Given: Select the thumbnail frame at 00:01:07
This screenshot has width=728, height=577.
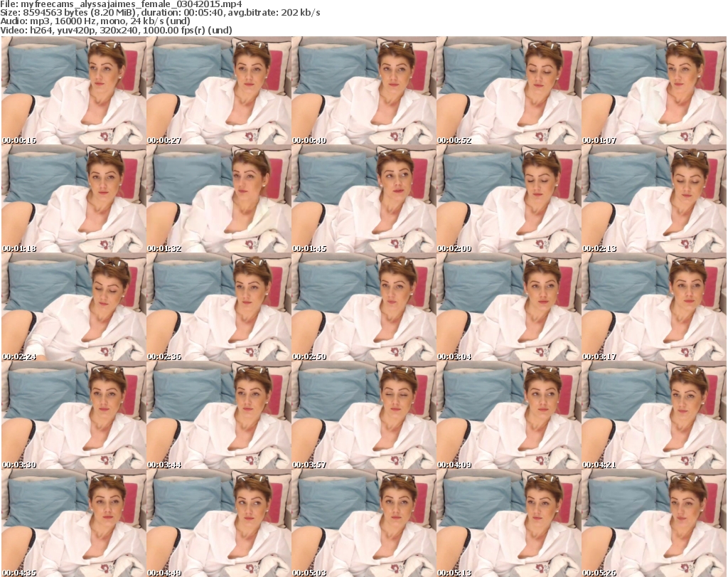Looking at the screenshot, I should click(654, 90).
